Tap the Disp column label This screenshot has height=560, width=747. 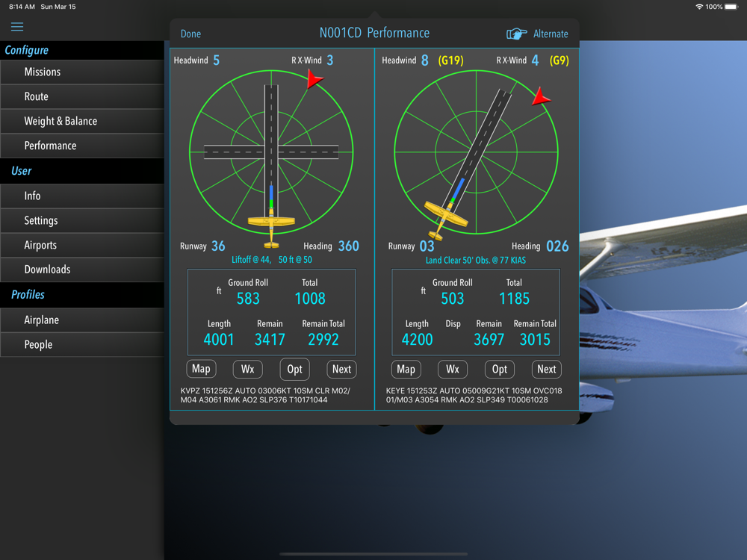[x=453, y=324]
